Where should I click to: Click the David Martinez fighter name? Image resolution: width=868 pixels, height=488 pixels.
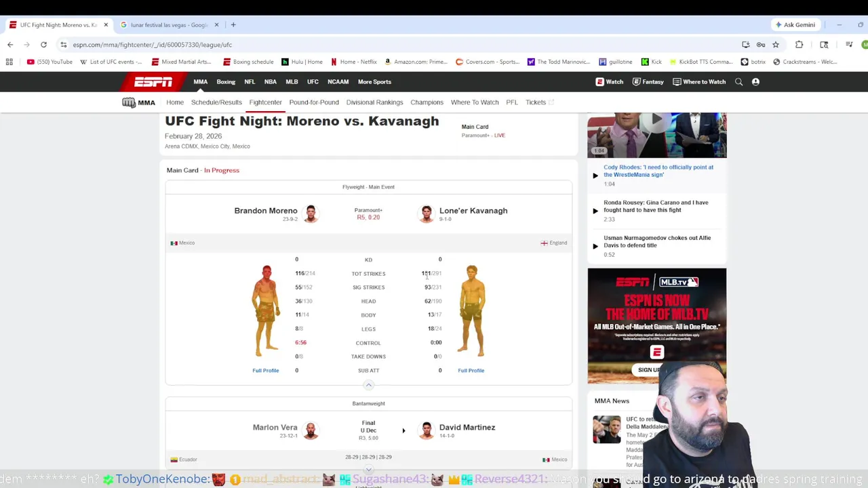pos(467,428)
